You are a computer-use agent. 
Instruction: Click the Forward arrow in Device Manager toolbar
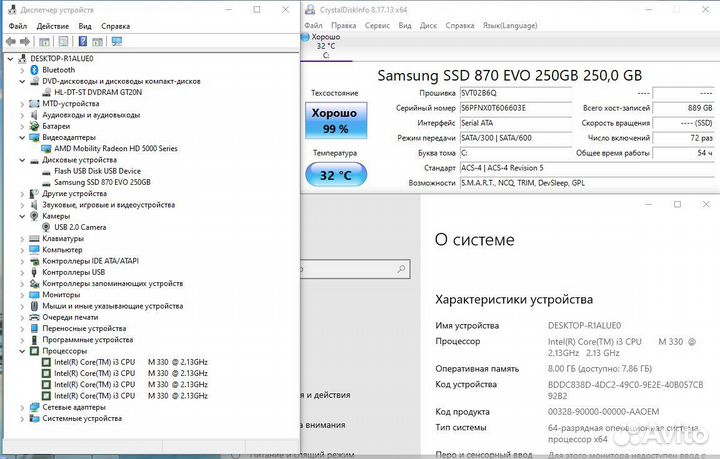[x=25, y=42]
